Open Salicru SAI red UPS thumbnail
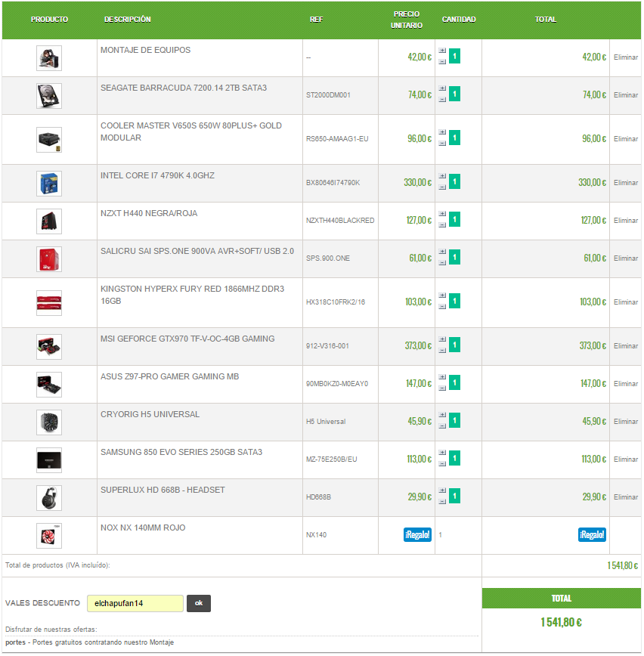644x656 pixels. coord(49,259)
